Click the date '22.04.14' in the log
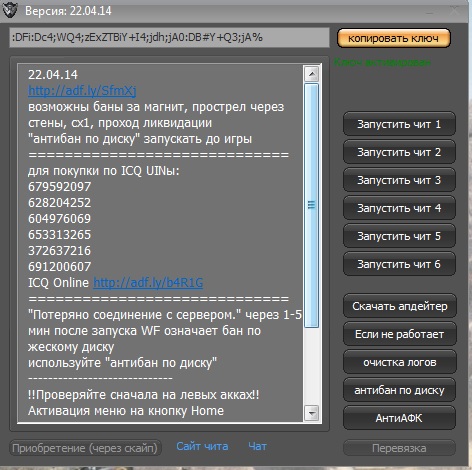The width and height of the screenshot is (472, 470). point(53,75)
